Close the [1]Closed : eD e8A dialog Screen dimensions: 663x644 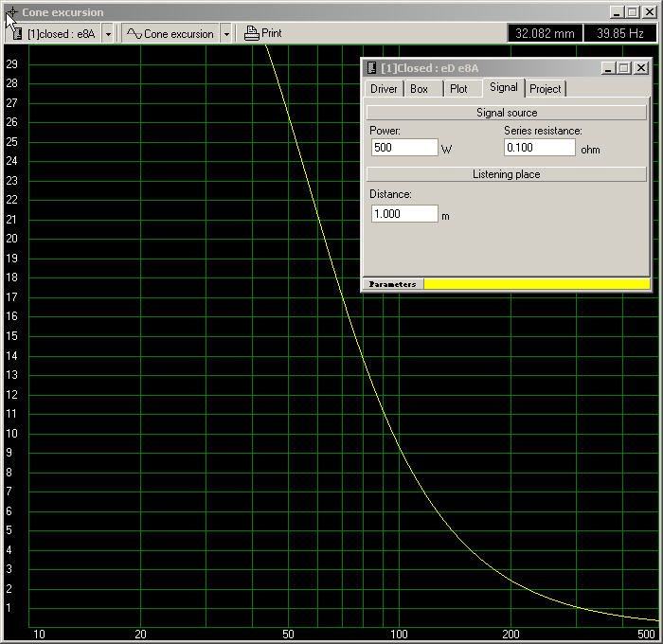[x=641, y=68]
